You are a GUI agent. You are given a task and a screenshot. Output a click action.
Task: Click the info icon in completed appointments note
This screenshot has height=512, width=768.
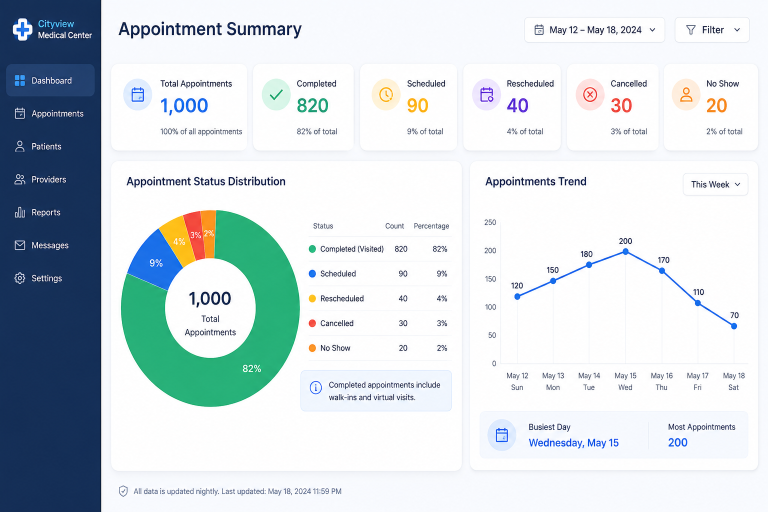[316, 388]
